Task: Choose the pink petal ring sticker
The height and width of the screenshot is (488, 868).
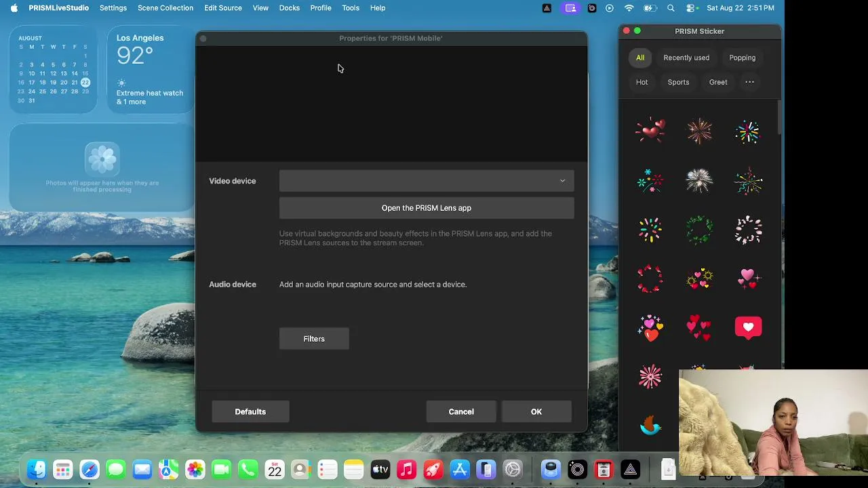Action: [748, 230]
